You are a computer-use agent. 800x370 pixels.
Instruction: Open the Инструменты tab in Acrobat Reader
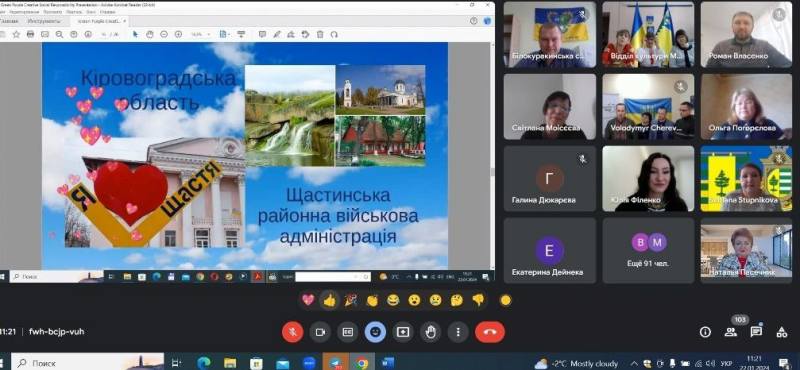tap(44, 21)
